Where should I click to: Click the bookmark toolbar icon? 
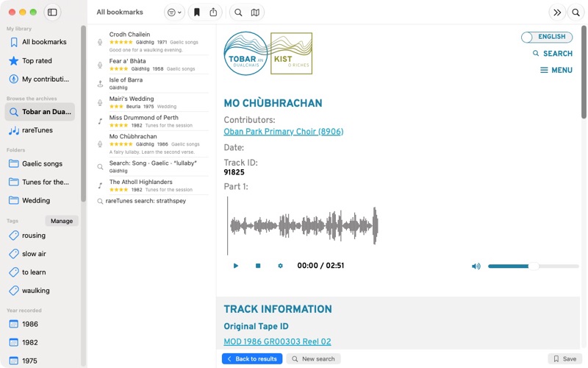(x=197, y=13)
